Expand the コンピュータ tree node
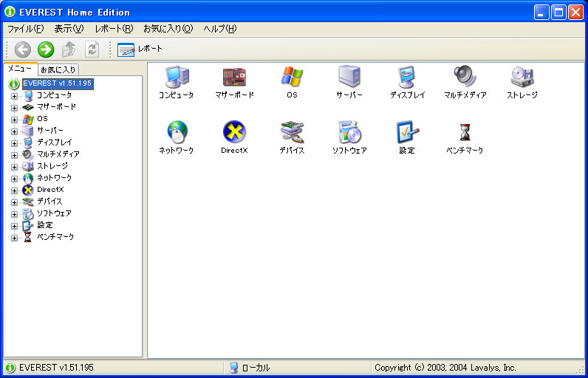The width and height of the screenshot is (588, 378). [14, 96]
